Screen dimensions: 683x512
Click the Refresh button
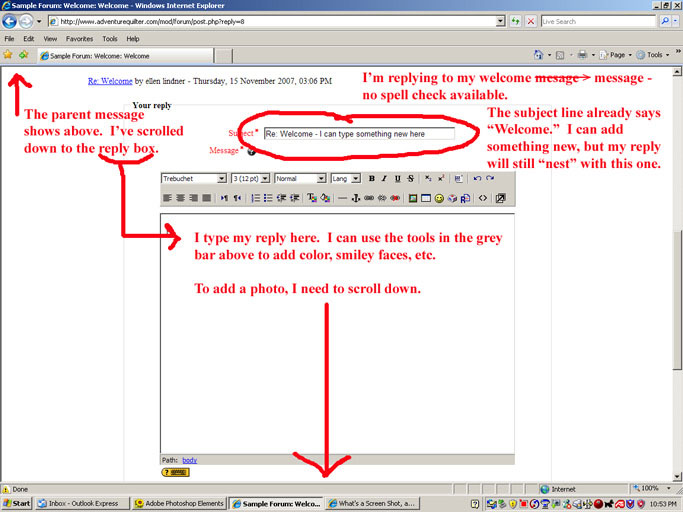pyautogui.click(x=515, y=21)
